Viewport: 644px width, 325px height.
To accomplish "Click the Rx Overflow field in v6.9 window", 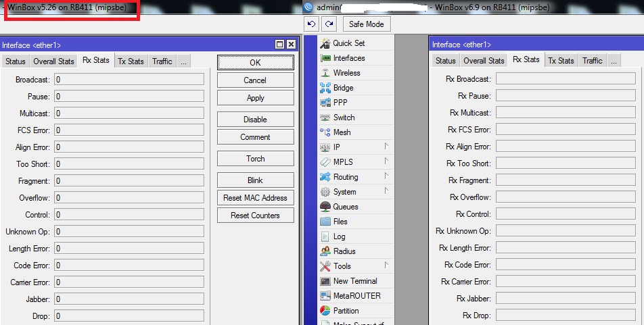I will pyautogui.click(x=566, y=197).
